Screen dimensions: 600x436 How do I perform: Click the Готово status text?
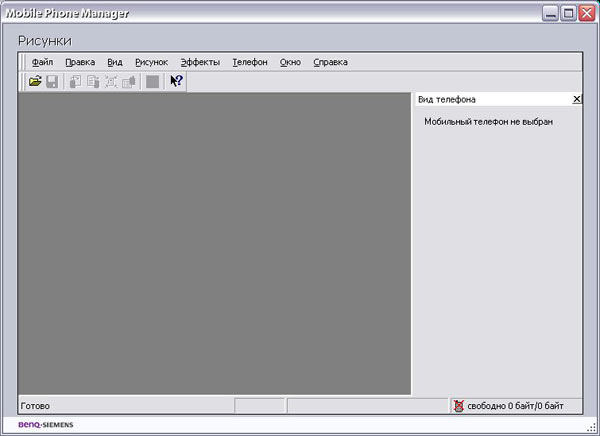(35, 406)
